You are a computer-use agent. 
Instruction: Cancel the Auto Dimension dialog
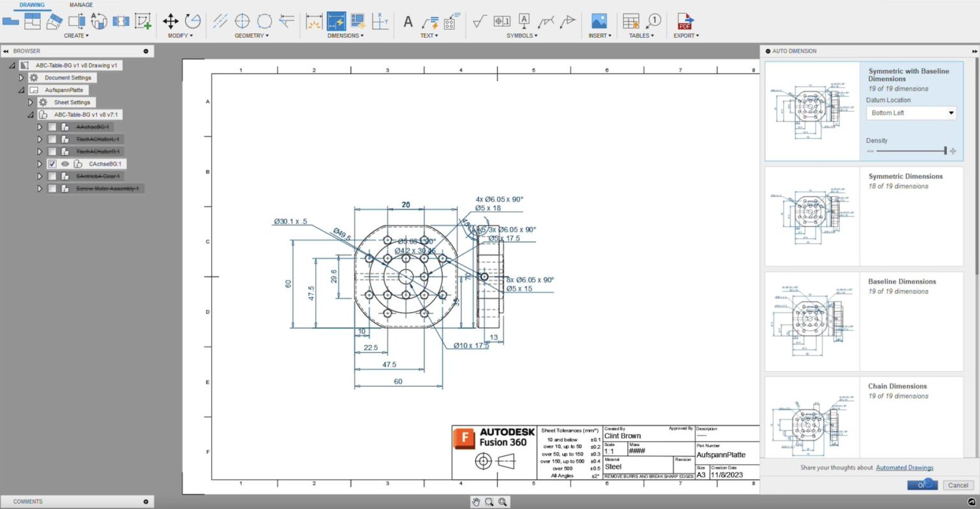pos(958,485)
